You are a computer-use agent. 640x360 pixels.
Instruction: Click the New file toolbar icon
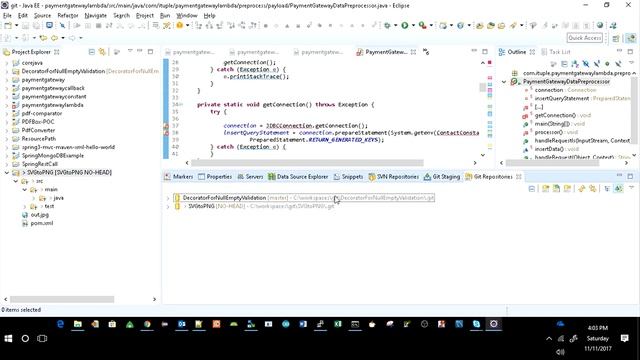click(8, 25)
